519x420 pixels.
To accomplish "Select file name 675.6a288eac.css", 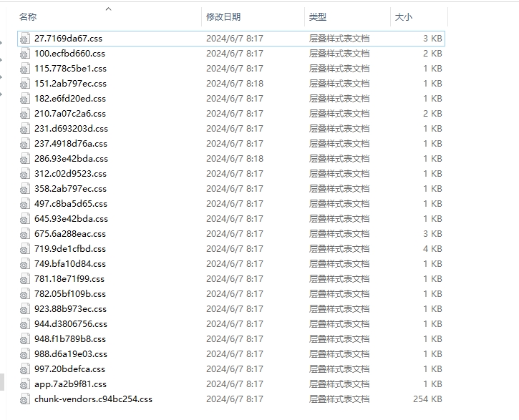I will (x=70, y=234).
